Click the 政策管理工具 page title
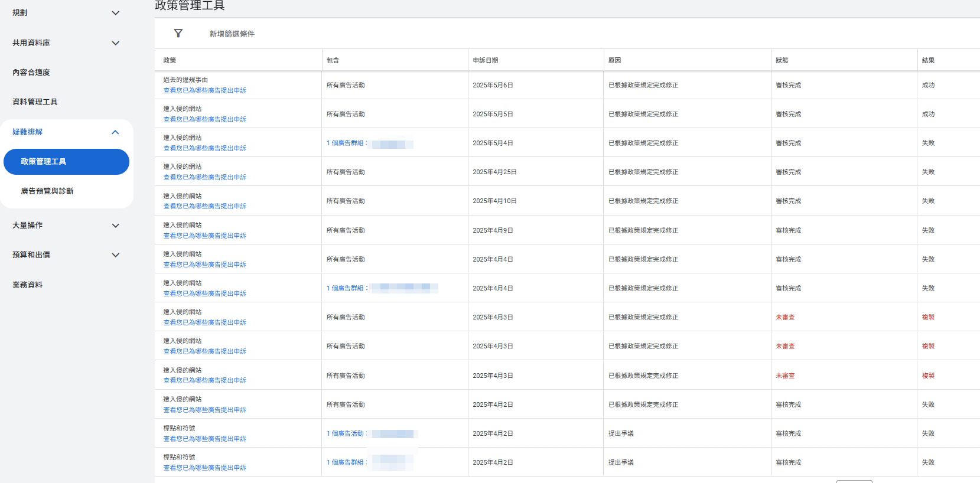The image size is (980, 483). (190, 6)
